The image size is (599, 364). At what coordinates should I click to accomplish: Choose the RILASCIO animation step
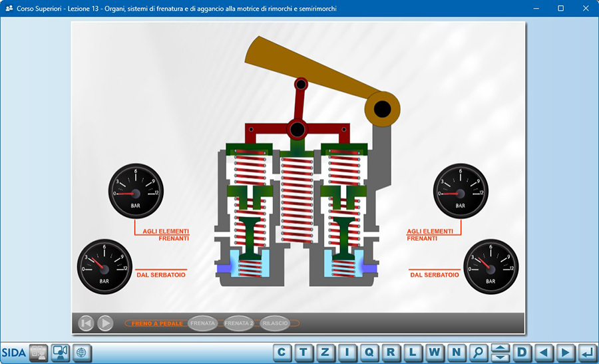275,323
